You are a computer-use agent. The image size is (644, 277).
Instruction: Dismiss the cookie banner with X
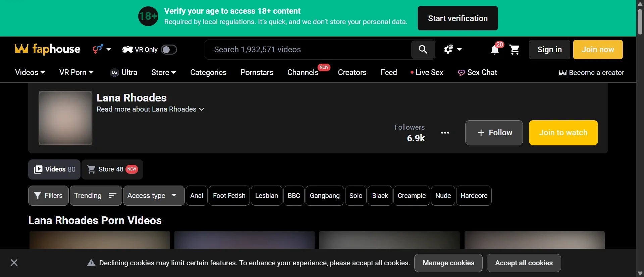click(x=14, y=263)
